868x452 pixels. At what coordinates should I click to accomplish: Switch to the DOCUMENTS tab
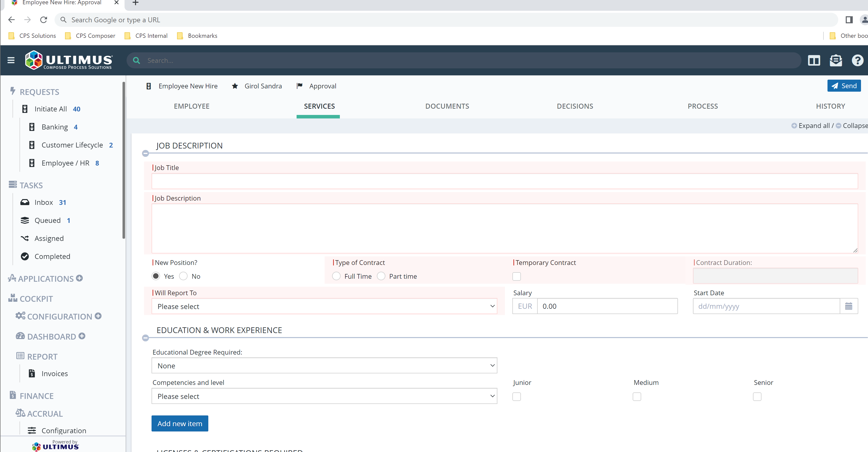click(447, 106)
